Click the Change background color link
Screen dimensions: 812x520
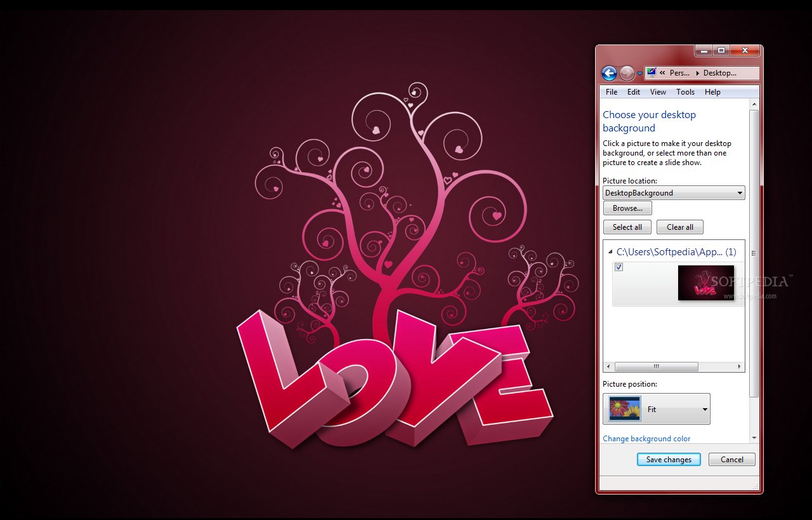646,439
